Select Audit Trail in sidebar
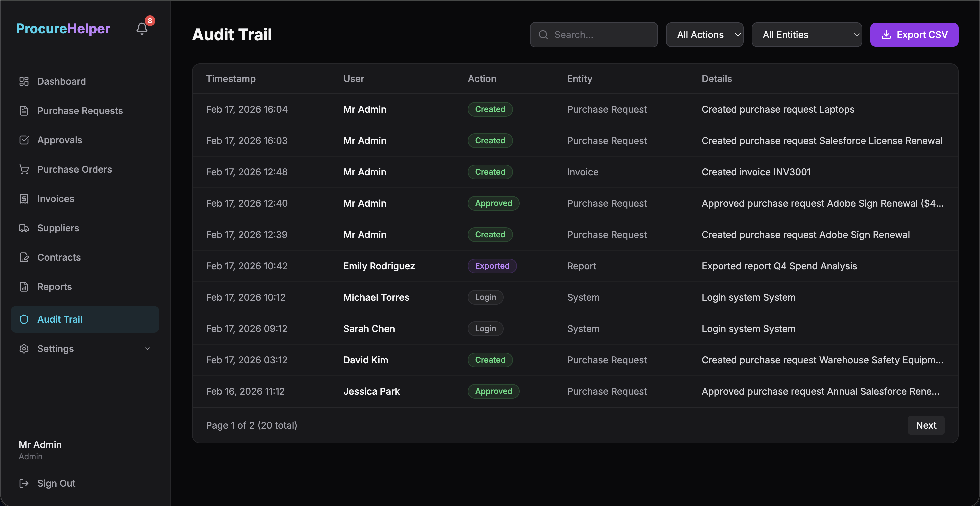The height and width of the screenshot is (506, 980). coord(60,319)
